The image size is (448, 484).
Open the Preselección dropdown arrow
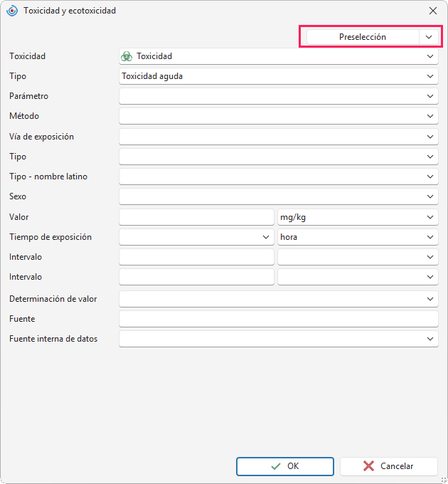(429, 37)
